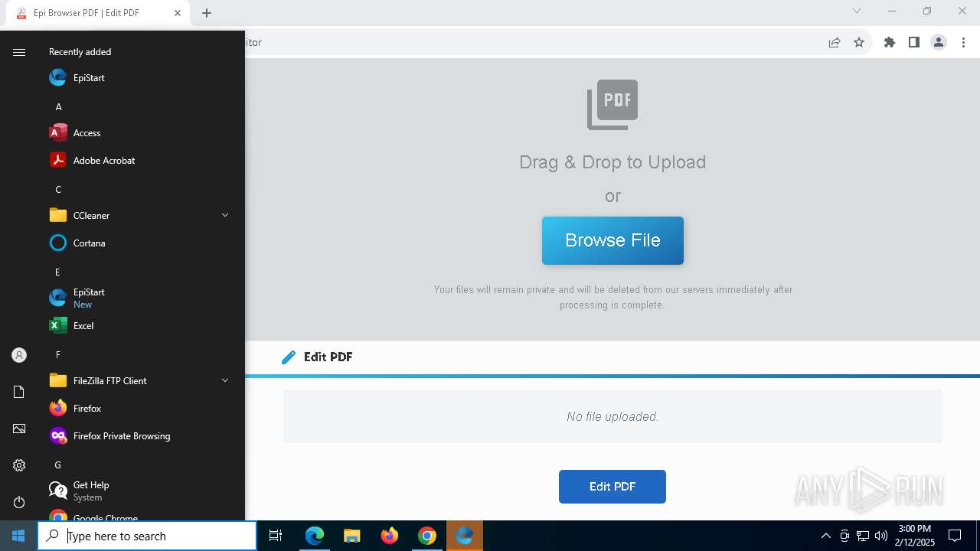
Task: Expand the CCleaner folder chevron
Action: [225, 215]
